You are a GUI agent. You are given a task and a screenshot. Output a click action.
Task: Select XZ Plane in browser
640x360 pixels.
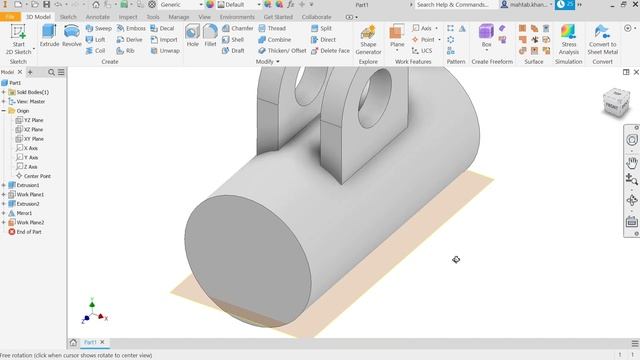point(29,129)
